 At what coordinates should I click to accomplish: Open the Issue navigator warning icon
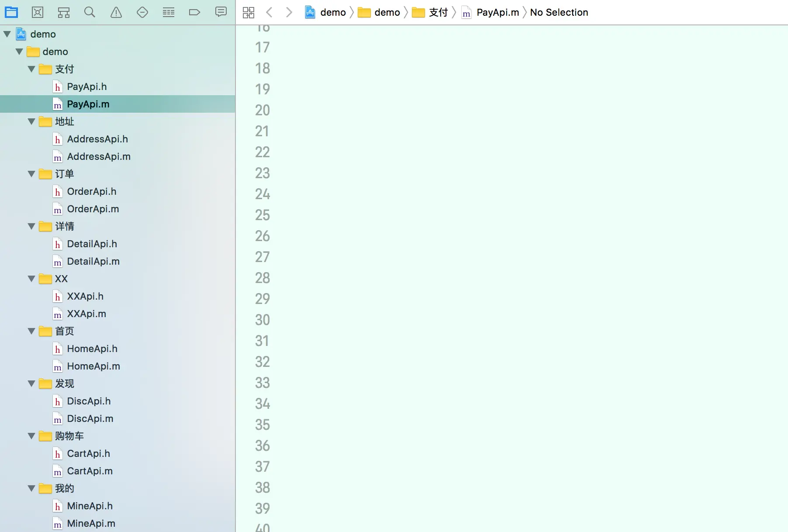(x=116, y=12)
